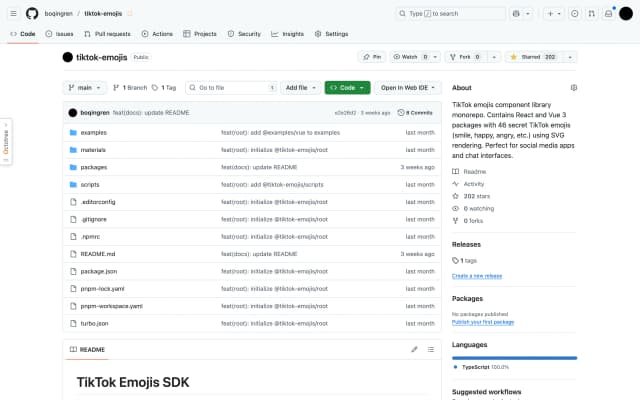Open the main branch dropdown
Viewport: 640px width, 400px height.
tap(84, 88)
